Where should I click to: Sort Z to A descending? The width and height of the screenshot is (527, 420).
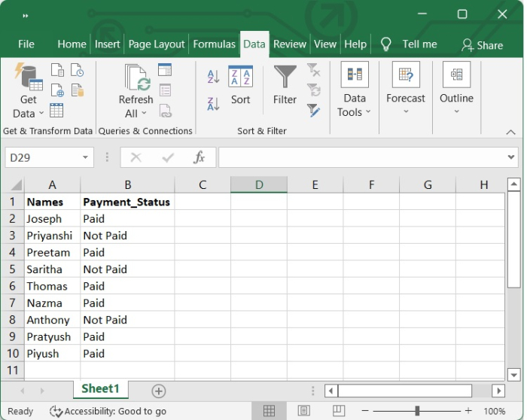pyautogui.click(x=213, y=104)
